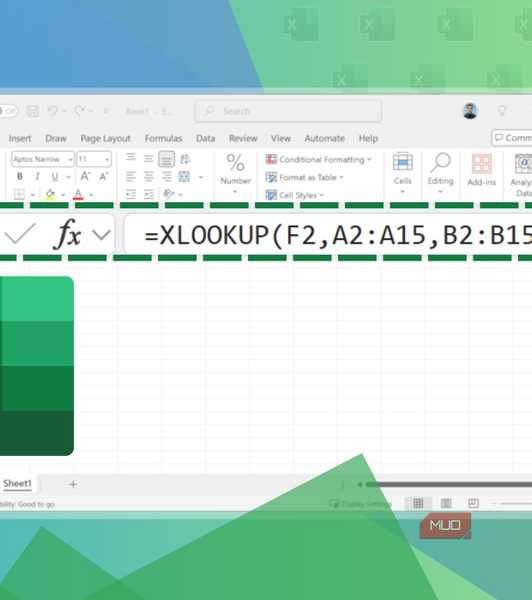Click the Wrap Text icon
The image size is (532, 600).
click(x=185, y=159)
